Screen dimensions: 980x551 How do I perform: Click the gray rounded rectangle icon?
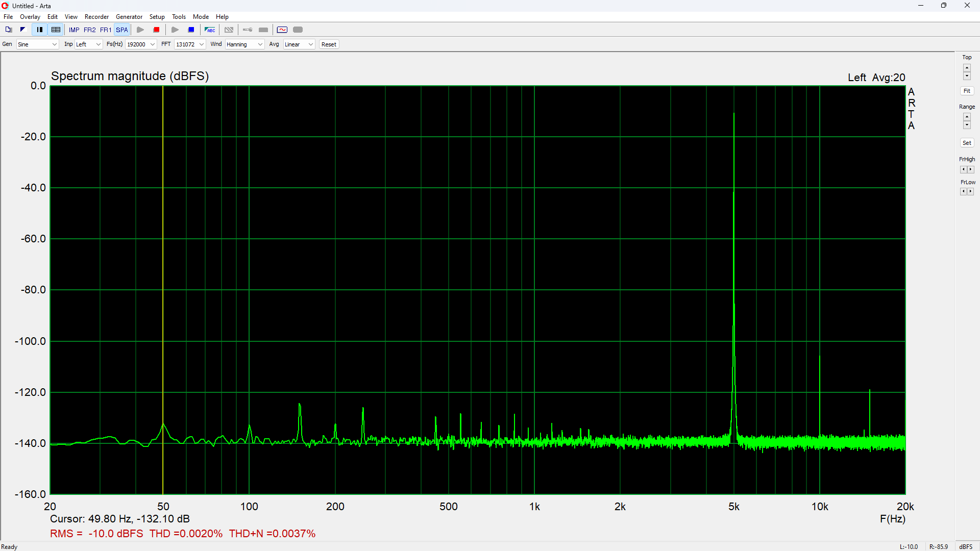298,30
